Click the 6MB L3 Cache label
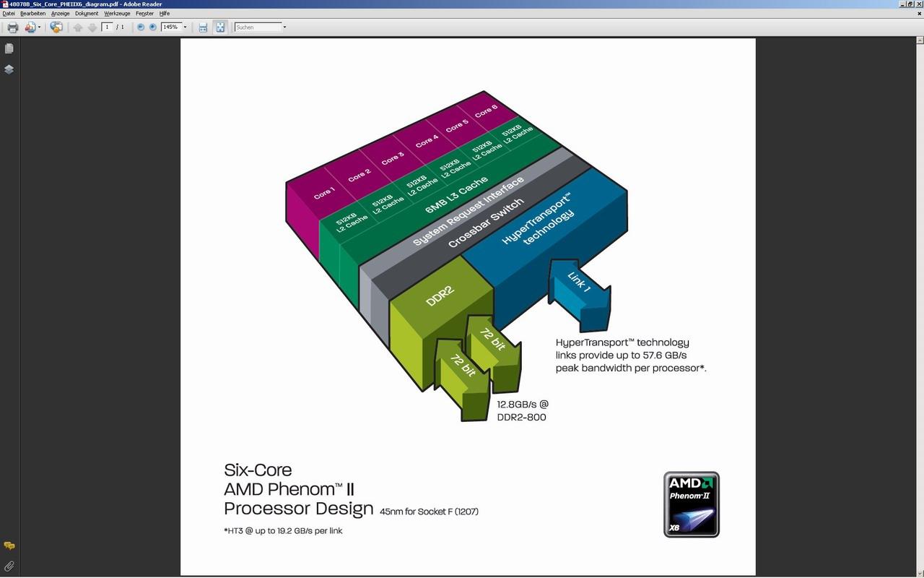The width and height of the screenshot is (924, 578). point(456,194)
